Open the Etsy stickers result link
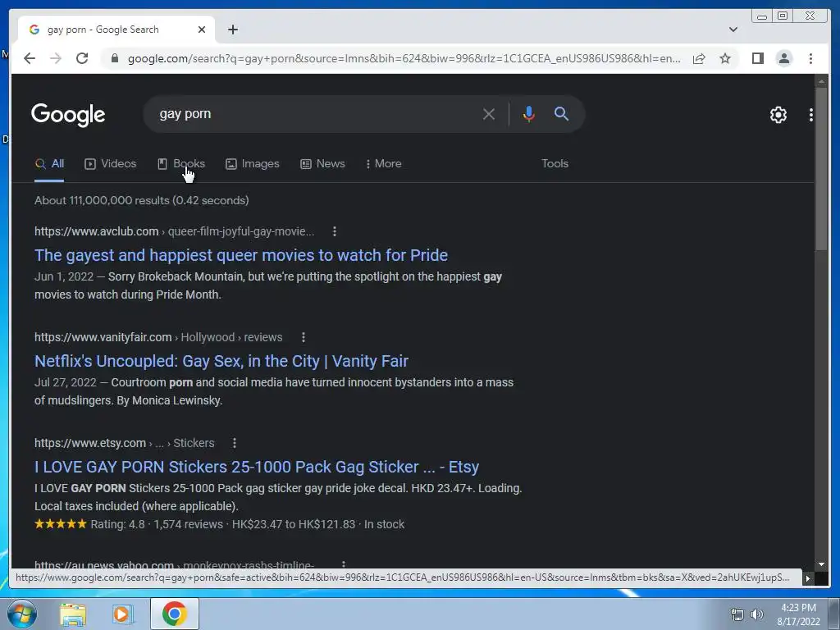The height and width of the screenshot is (630, 840). [x=257, y=467]
